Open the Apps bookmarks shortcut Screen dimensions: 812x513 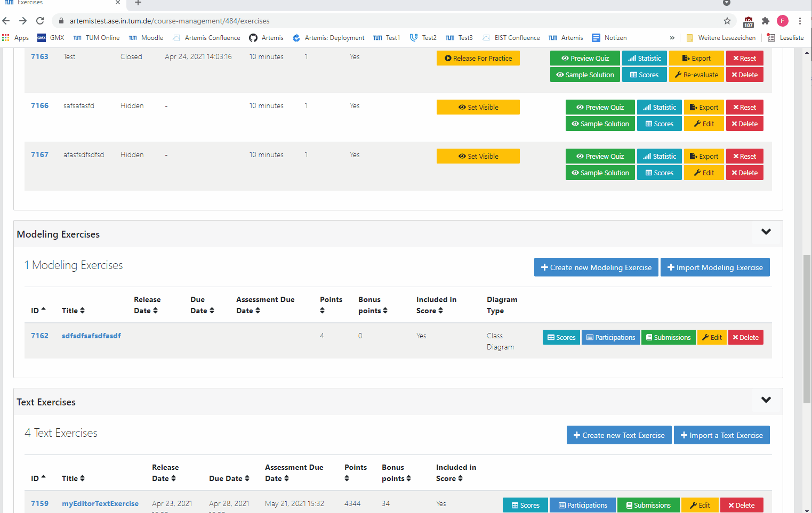(x=15, y=38)
